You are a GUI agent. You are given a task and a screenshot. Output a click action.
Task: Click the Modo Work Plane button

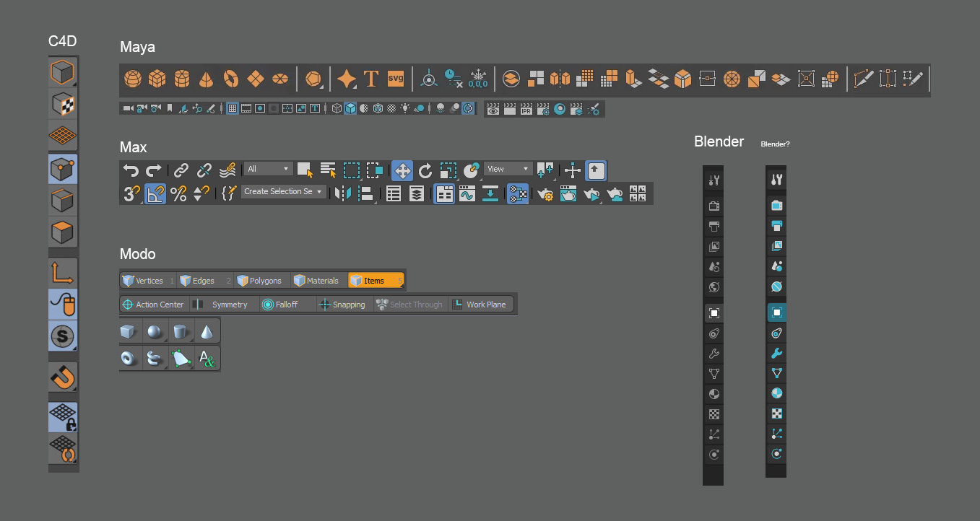click(481, 304)
